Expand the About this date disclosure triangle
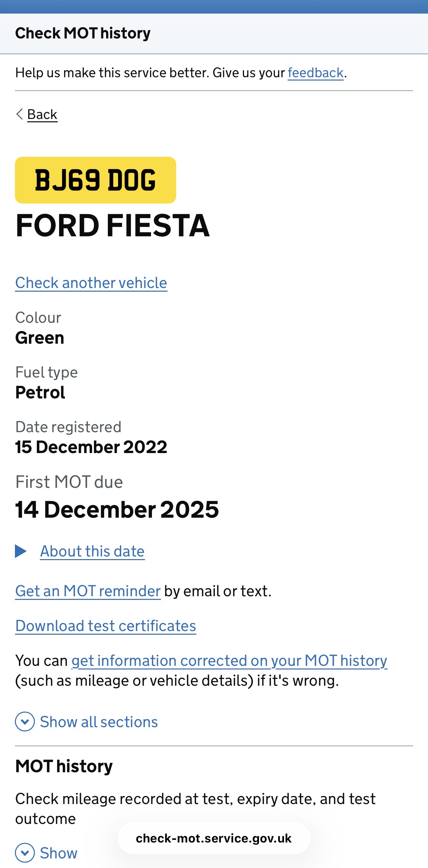 [21, 551]
